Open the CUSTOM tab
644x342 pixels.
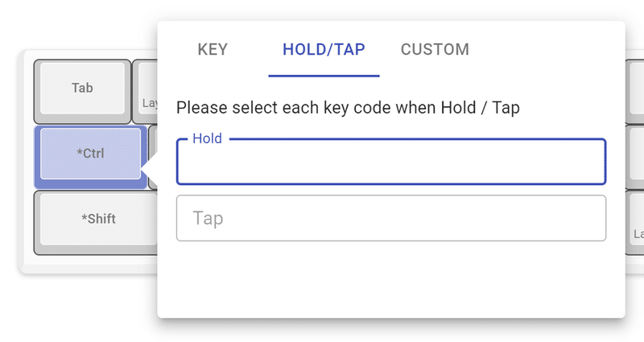(x=435, y=50)
